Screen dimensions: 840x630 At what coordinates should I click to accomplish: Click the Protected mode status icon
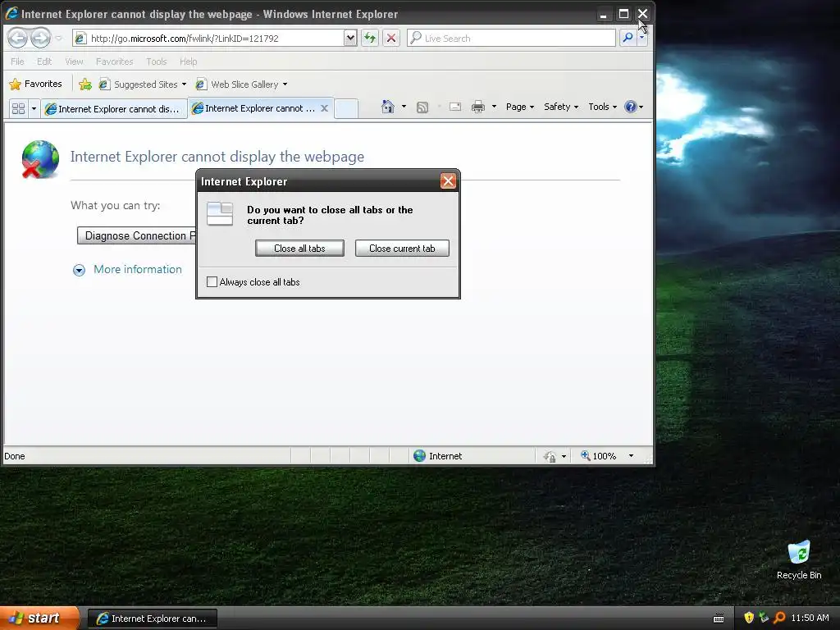click(550, 456)
